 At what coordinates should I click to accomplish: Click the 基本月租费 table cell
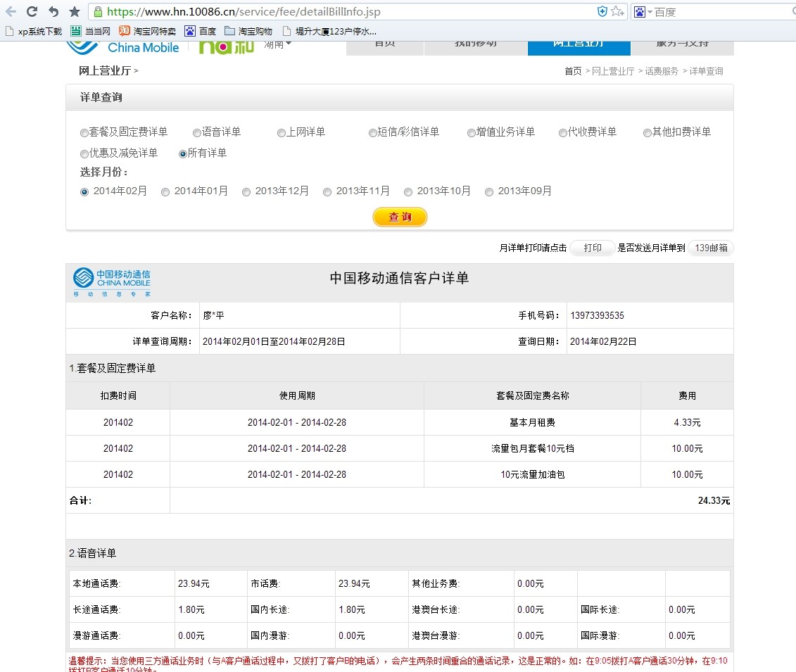[532, 422]
